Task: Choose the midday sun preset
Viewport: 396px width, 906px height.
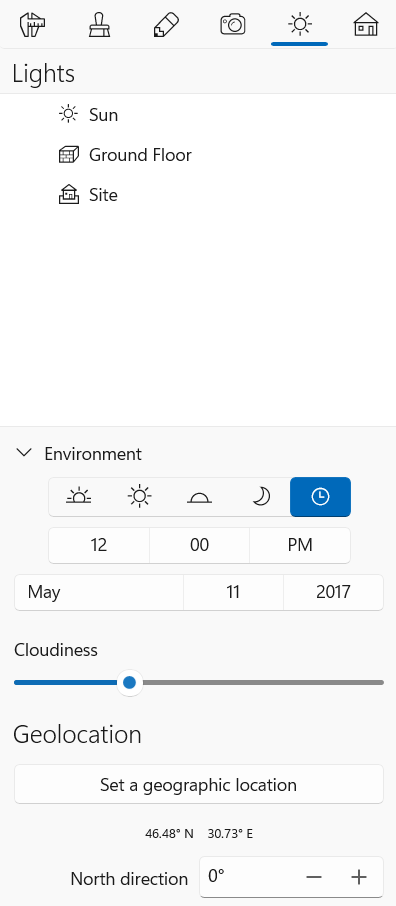Action: (139, 497)
